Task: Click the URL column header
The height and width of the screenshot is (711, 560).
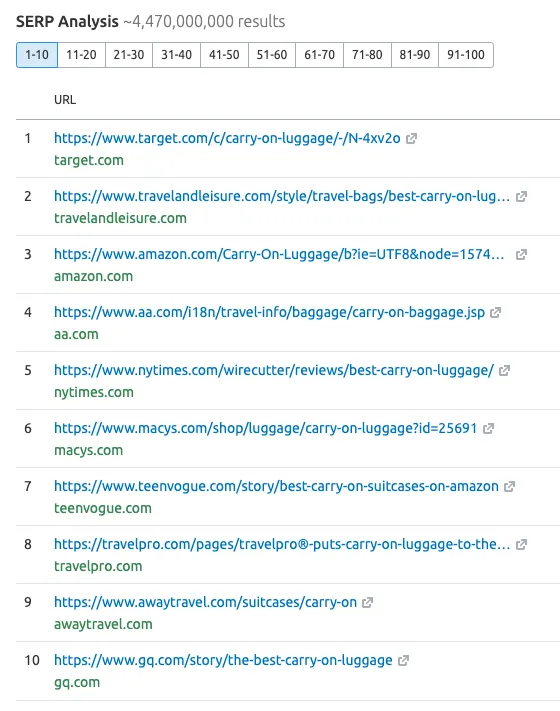Action: pyautogui.click(x=65, y=100)
